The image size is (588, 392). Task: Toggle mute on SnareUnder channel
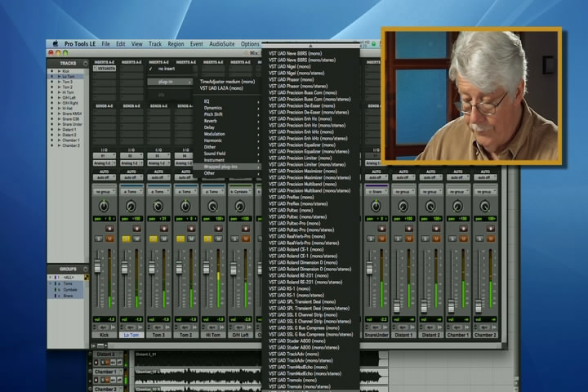381,238
